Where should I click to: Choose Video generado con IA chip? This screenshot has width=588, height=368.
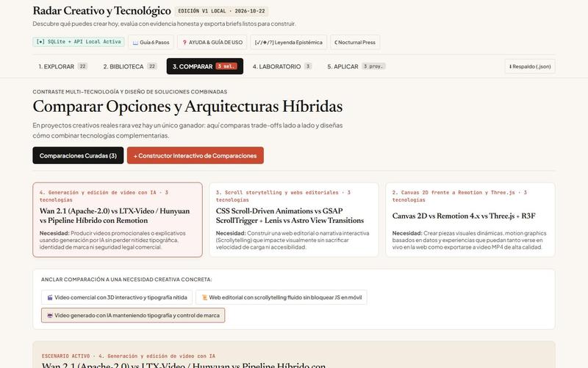click(133, 316)
